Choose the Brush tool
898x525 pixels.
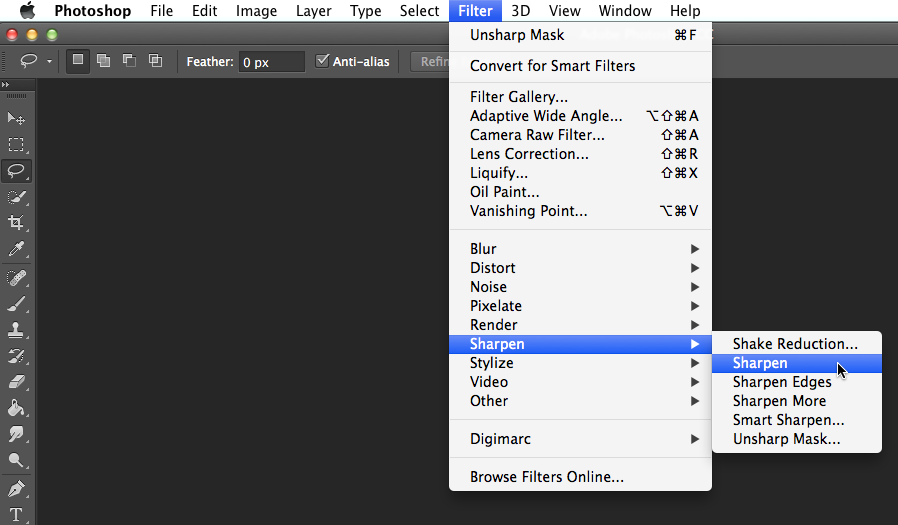tap(16, 304)
